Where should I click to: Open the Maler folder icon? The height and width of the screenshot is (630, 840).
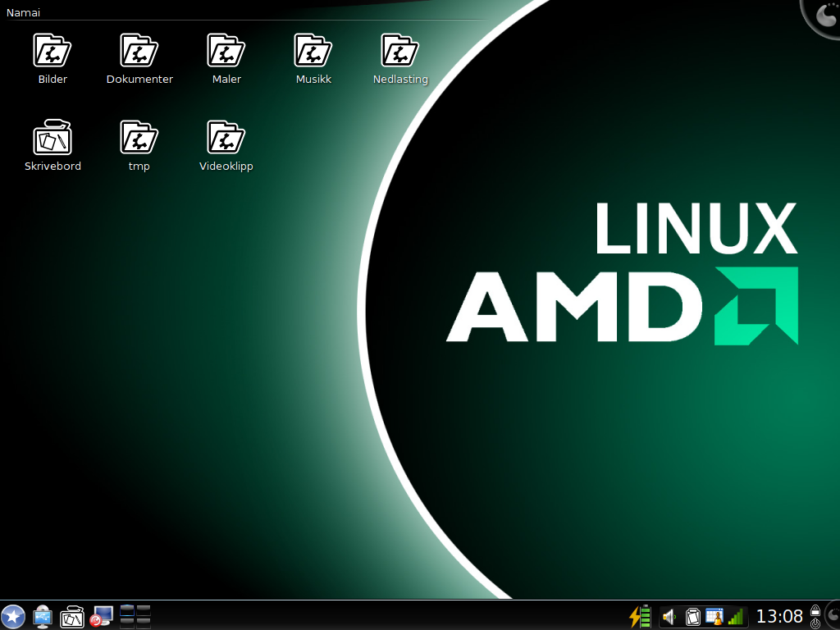(x=226, y=52)
